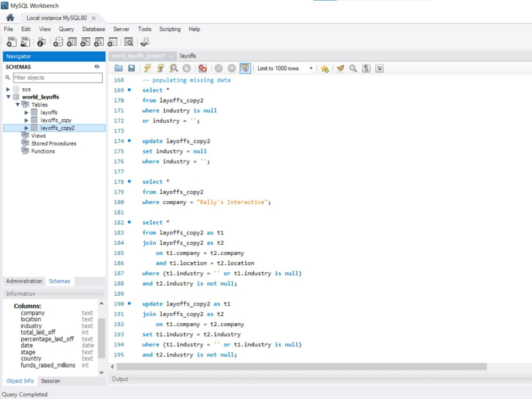
Task: Toggle word wrap icon in editor toolbar
Action: click(379, 68)
